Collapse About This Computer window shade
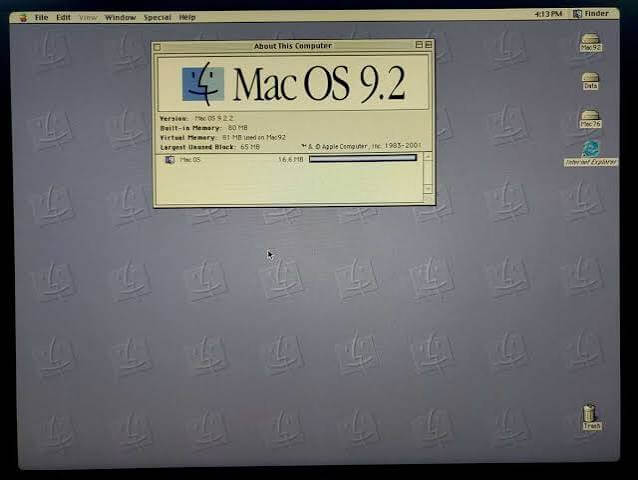 click(428, 45)
